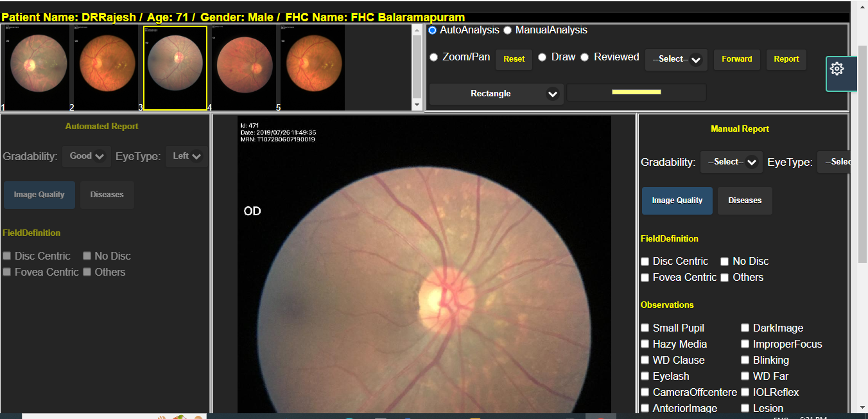
Task: Check the WD Far observation
Action: pos(745,376)
